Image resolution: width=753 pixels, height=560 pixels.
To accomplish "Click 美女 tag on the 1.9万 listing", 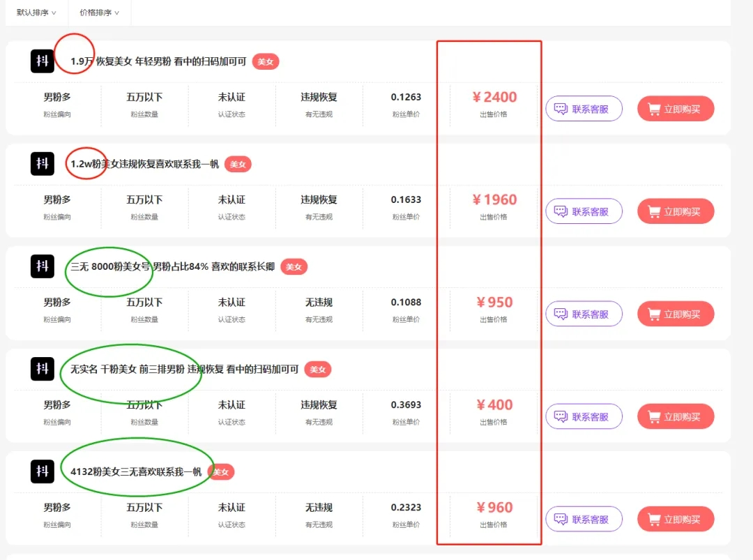I will pyautogui.click(x=266, y=61).
